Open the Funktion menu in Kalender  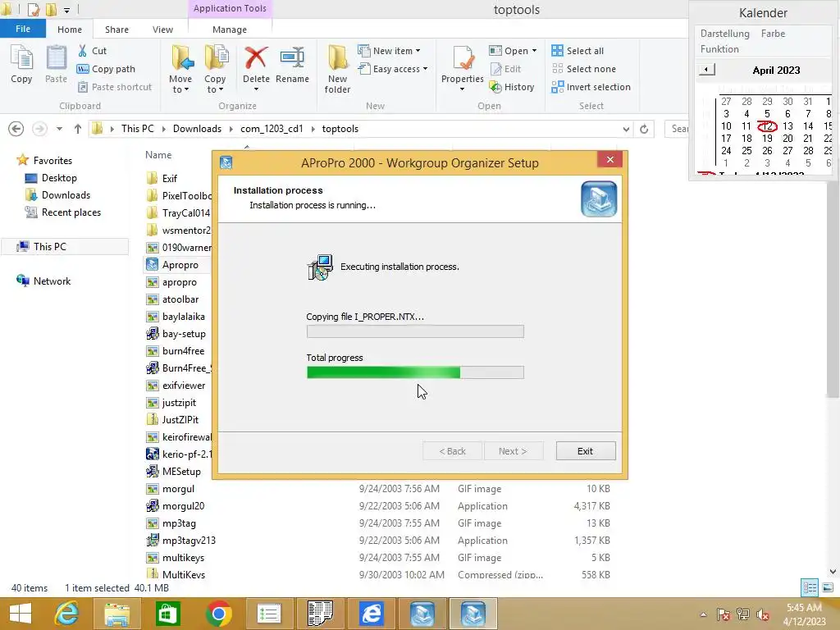(x=719, y=49)
